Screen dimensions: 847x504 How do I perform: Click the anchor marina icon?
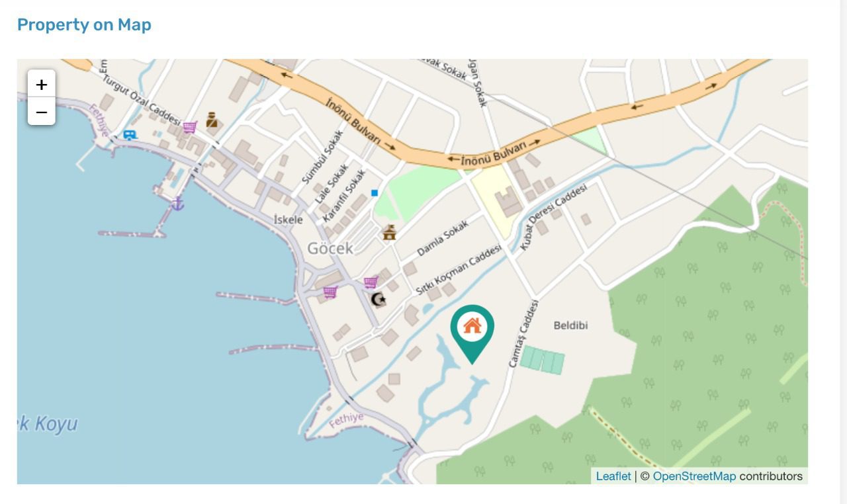(177, 203)
